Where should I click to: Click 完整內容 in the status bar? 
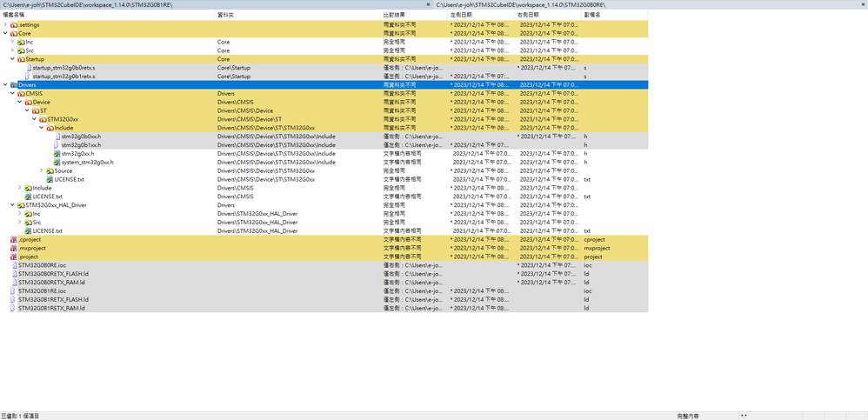pos(688,416)
